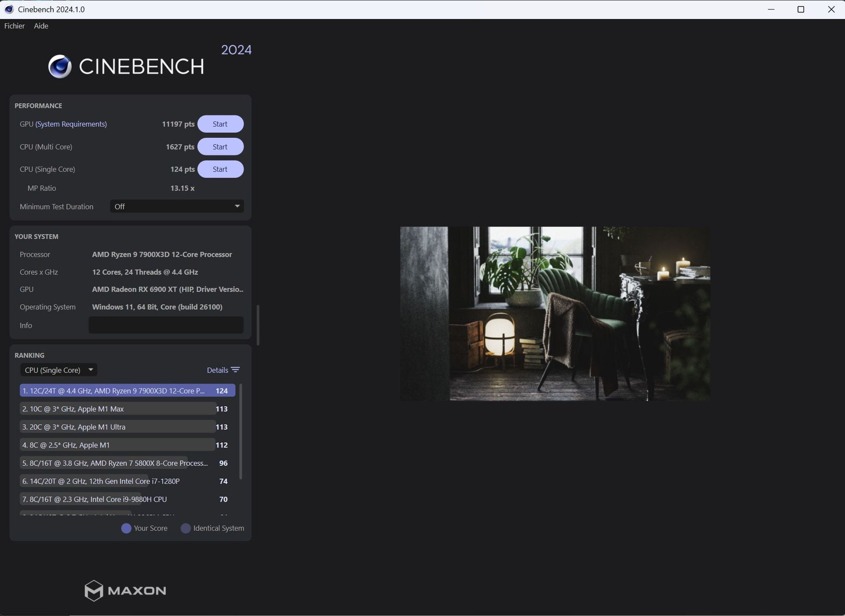Click the ranking list scrollbar
The width and height of the screenshot is (845, 616).
[x=240, y=432]
